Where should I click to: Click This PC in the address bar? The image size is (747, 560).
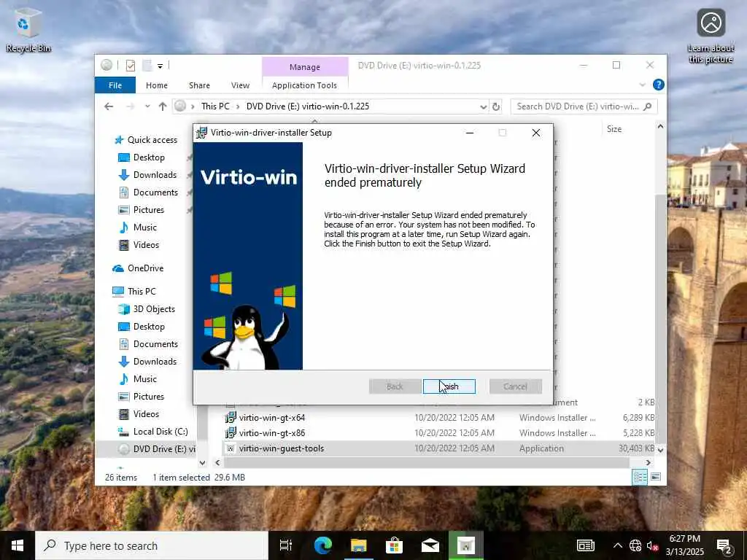215,106
